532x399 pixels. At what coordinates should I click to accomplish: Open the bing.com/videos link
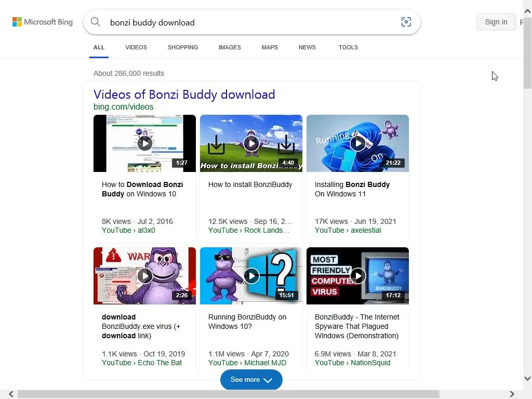(x=124, y=107)
